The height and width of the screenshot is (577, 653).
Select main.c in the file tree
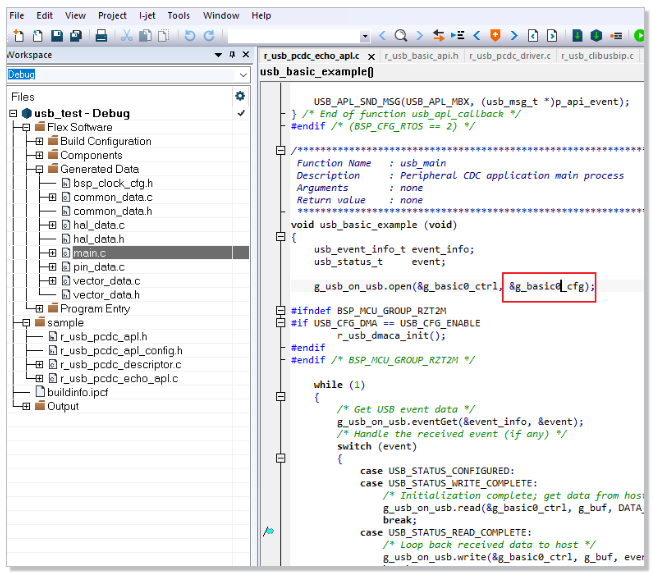pyautogui.click(x=90, y=253)
